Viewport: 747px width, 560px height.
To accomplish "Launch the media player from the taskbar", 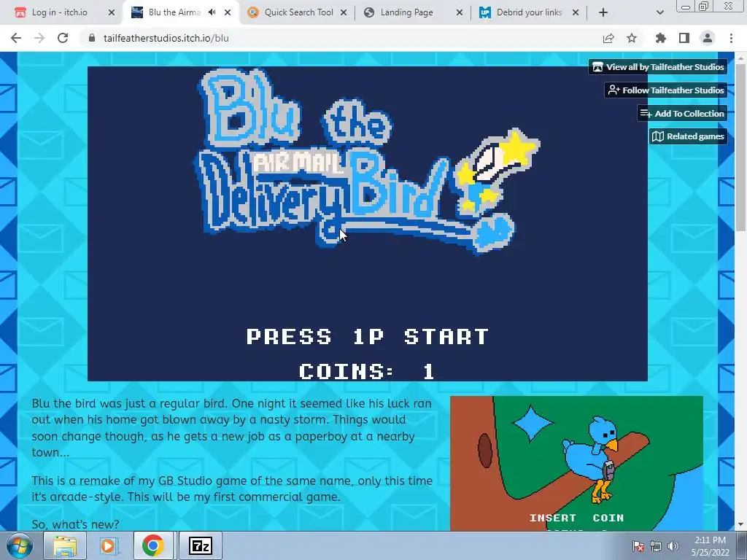I will (108, 545).
